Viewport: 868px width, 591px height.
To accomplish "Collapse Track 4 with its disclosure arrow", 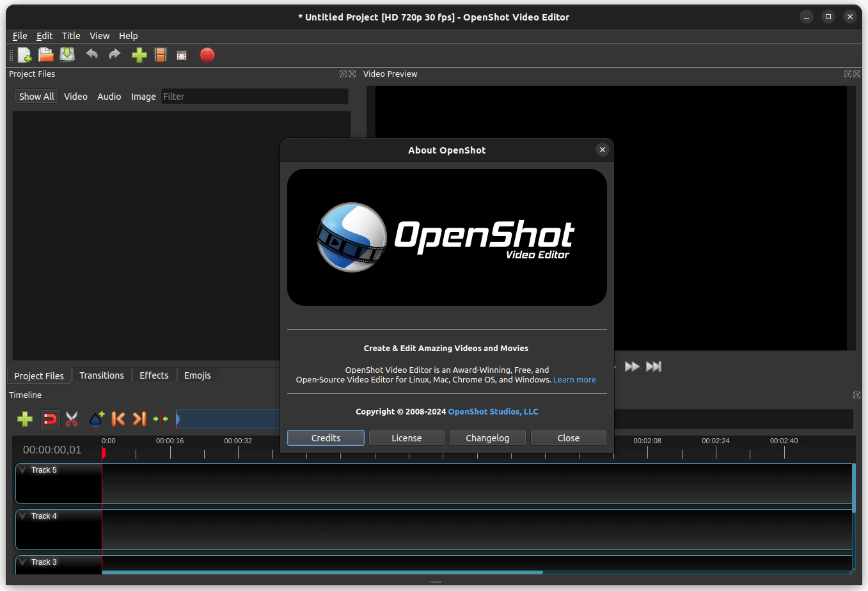I will 23,516.
